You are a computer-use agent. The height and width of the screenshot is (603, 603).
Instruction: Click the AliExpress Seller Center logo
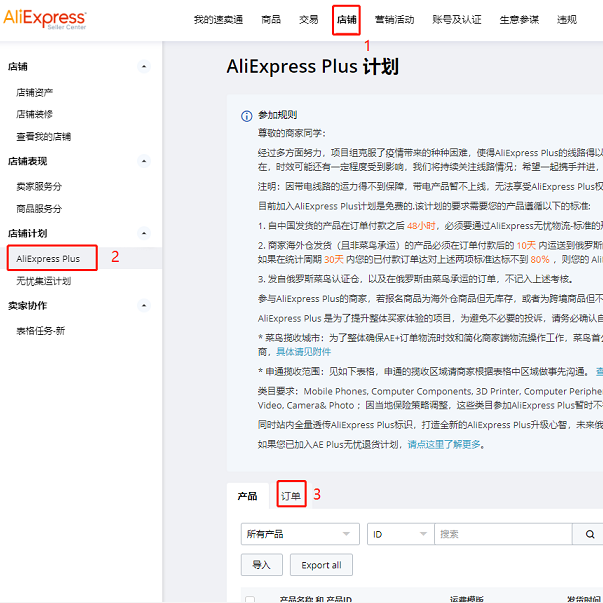click(45, 19)
